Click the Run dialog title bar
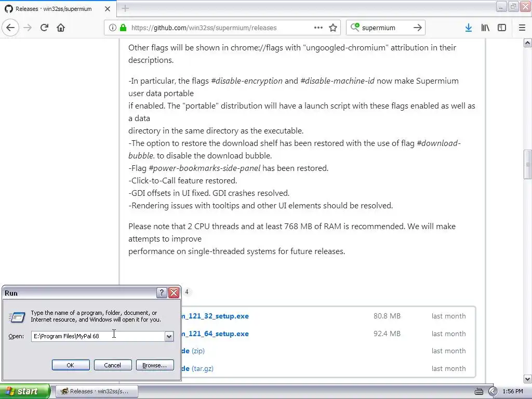The image size is (532, 399). pyautogui.click(x=79, y=293)
